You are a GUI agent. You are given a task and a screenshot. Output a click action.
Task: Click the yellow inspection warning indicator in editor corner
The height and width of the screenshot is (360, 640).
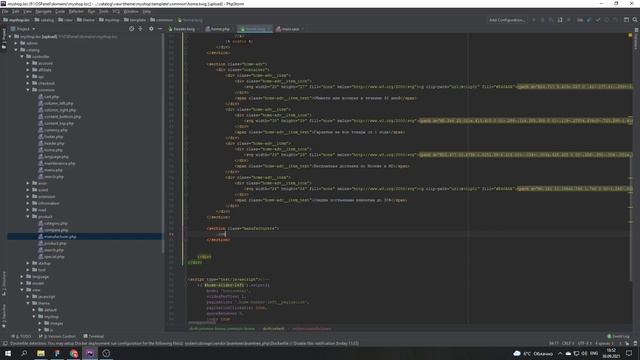(x=630, y=36)
